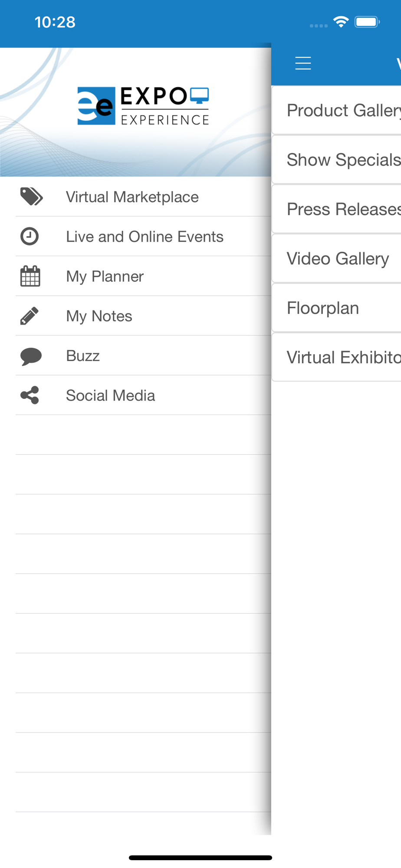Image resolution: width=401 pixels, height=868 pixels.
Task: Open the Floorplan
Action: (x=337, y=308)
